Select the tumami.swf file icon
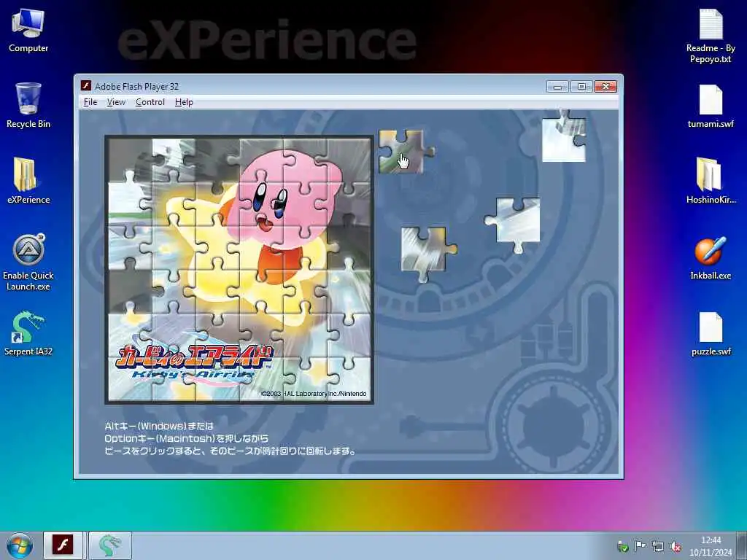The width and height of the screenshot is (747, 560). click(711, 106)
